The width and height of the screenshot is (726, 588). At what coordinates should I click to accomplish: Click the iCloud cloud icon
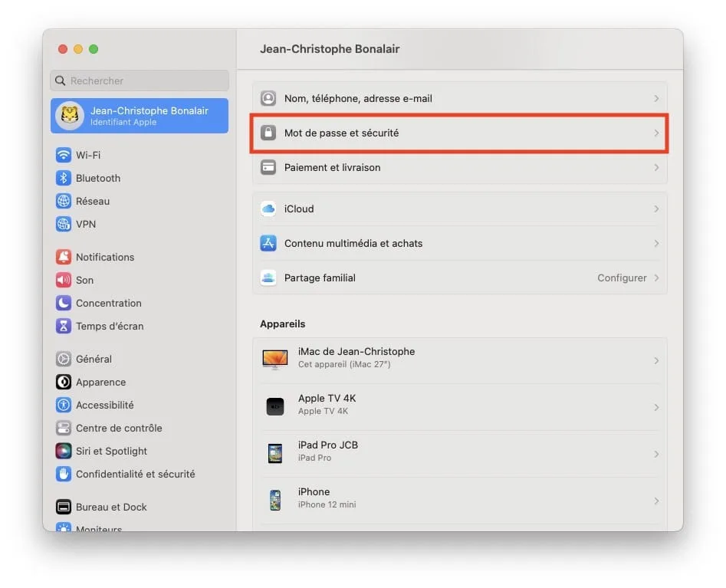pyautogui.click(x=268, y=209)
